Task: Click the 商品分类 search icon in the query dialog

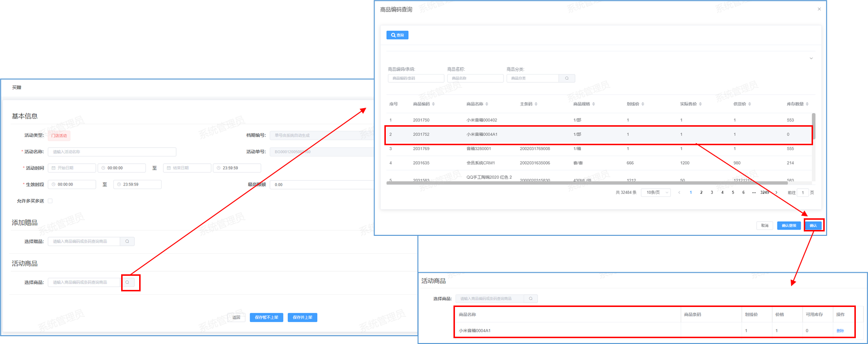Action: (x=567, y=78)
